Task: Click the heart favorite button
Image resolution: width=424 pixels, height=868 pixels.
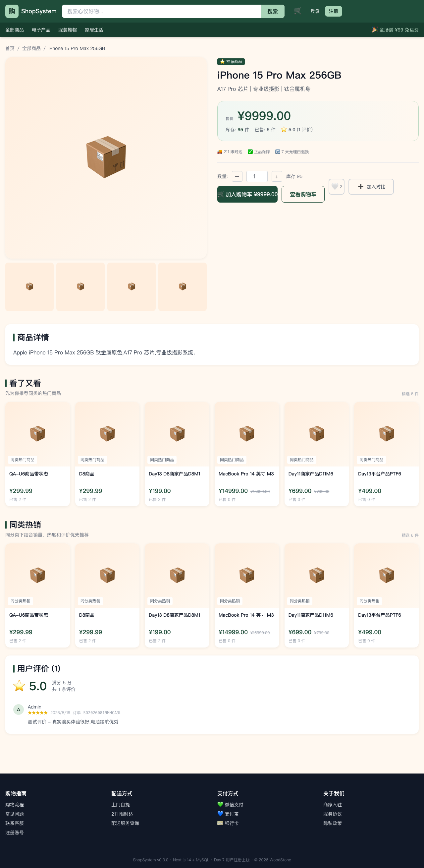Action: click(x=336, y=186)
